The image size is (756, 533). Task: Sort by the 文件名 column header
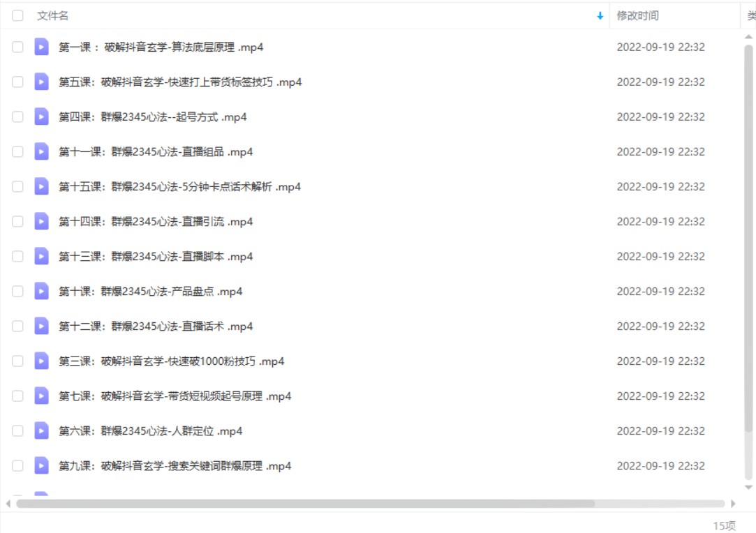click(x=52, y=16)
